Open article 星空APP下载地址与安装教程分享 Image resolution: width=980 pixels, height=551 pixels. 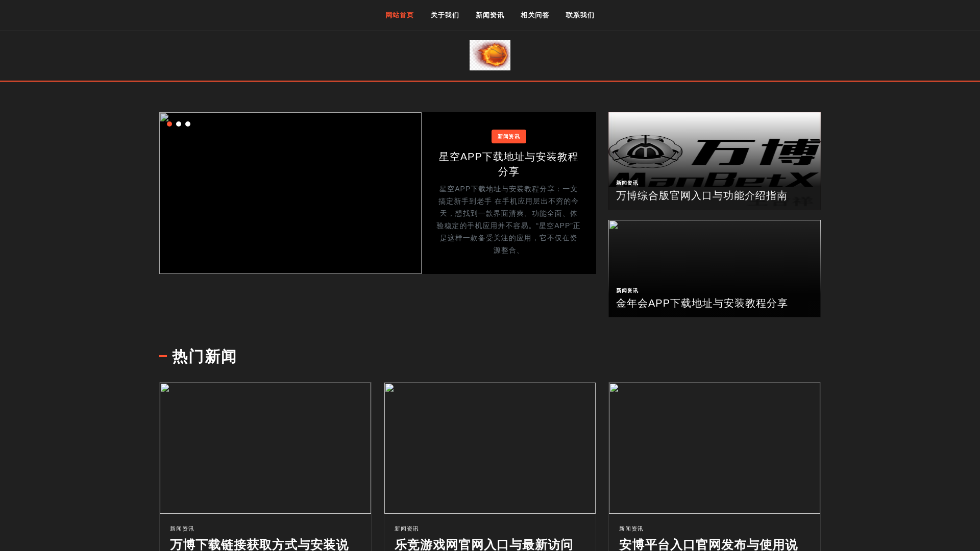509,164
